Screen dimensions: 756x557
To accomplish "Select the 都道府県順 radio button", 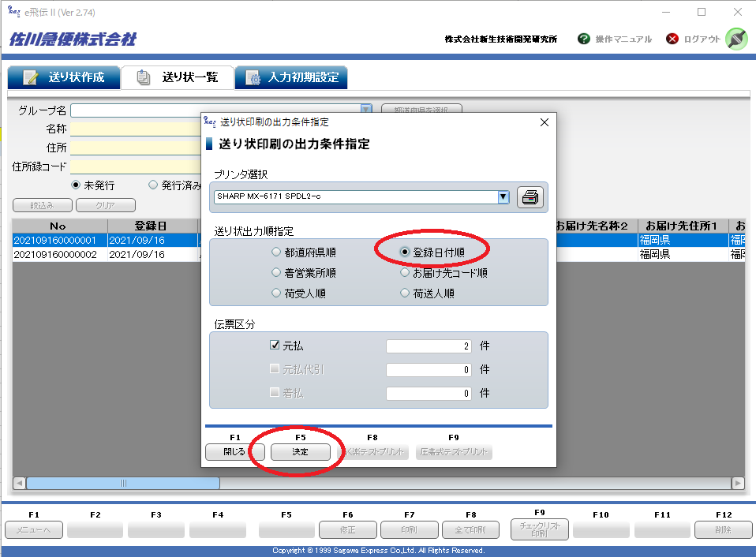I will pyautogui.click(x=275, y=252).
